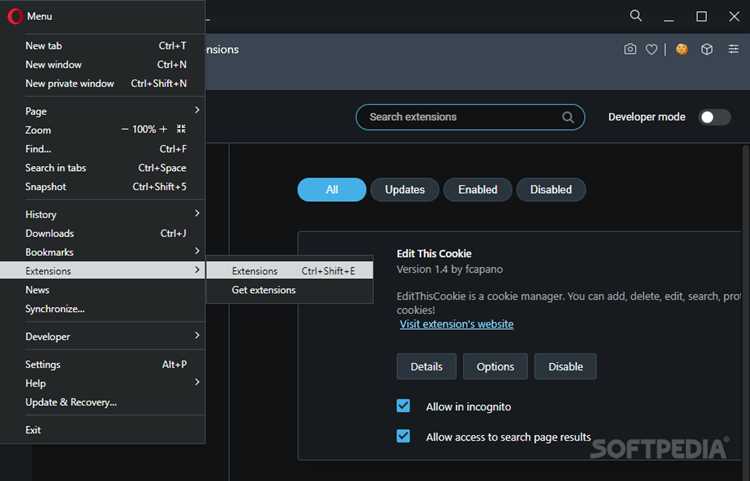Image resolution: width=750 pixels, height=481 pixels.
Task: Follow Visit extension's website link
Action: (456, 324)
